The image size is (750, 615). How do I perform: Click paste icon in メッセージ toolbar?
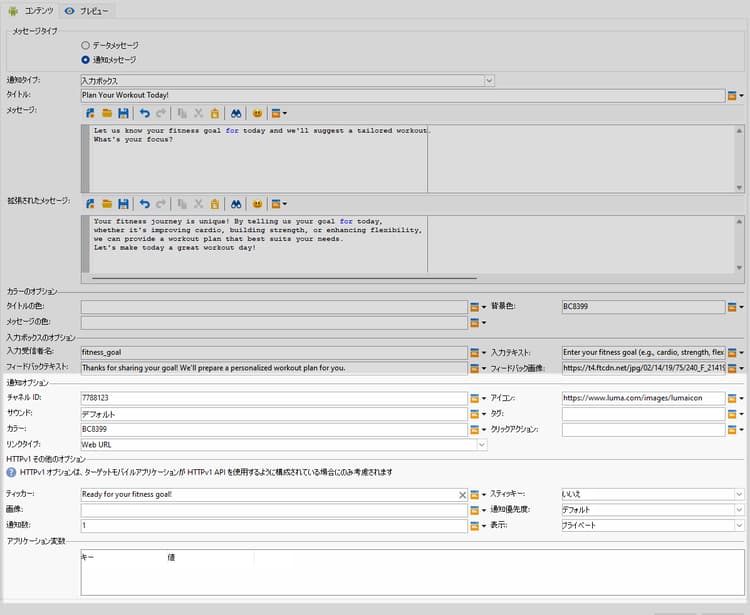[215, 113]
